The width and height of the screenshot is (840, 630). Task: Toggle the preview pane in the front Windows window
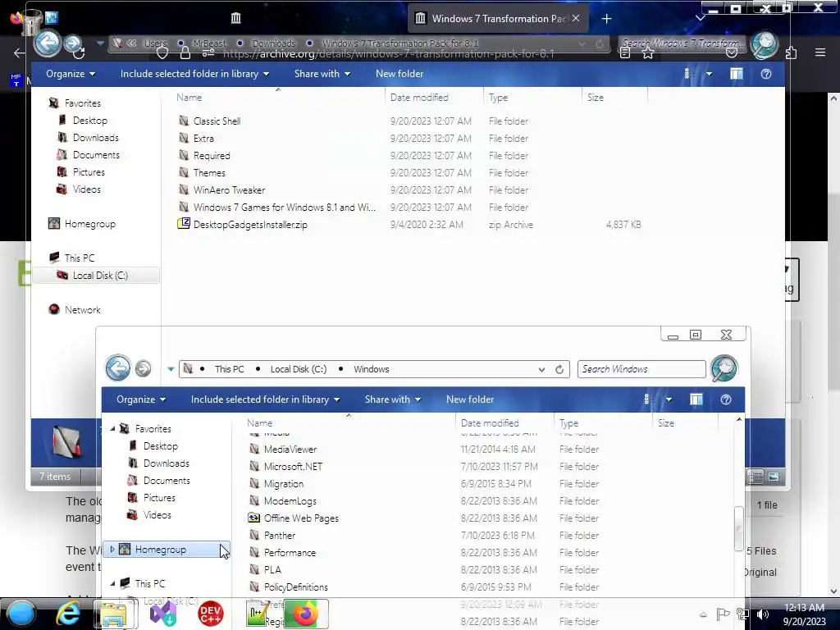point(696,399)
